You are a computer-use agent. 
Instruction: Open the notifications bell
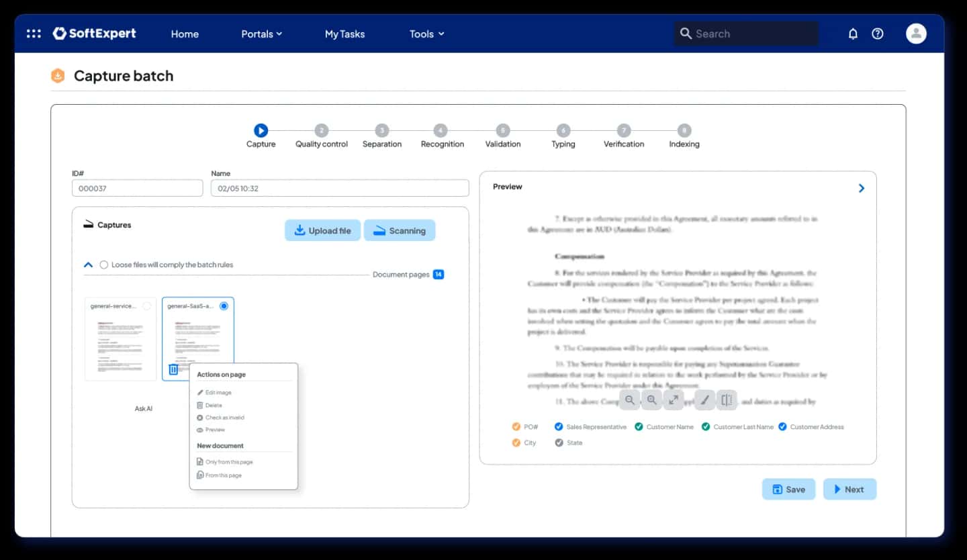(x=853, y=34)
